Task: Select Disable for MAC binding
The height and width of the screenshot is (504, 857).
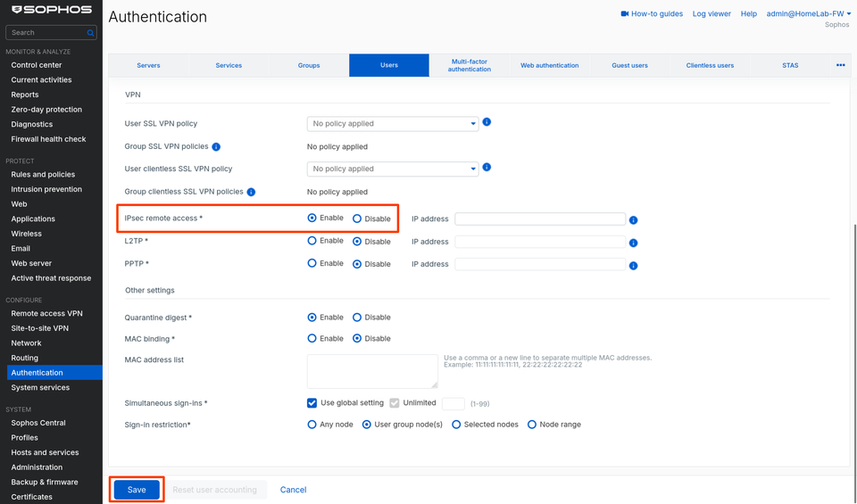Action: 357,339
